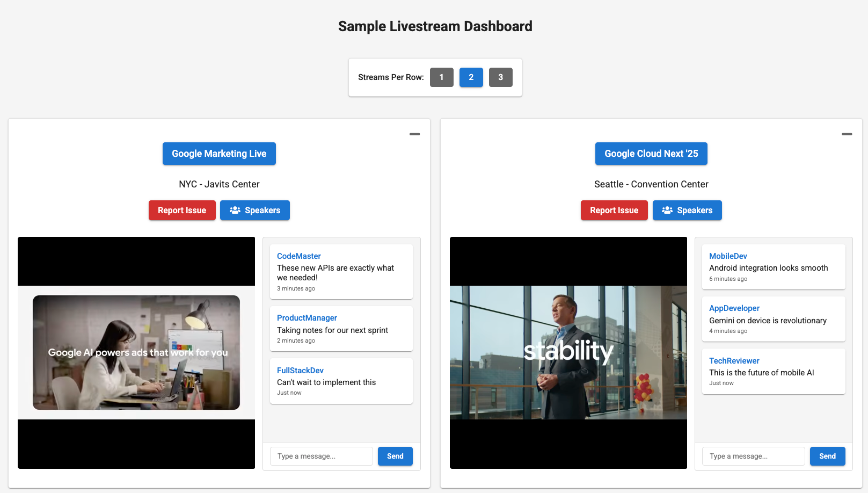The width and height of the screenshot is (868, 493).
Task: Click the message 'This is the future of mobile AI'
Action: [x=761, y=373]
